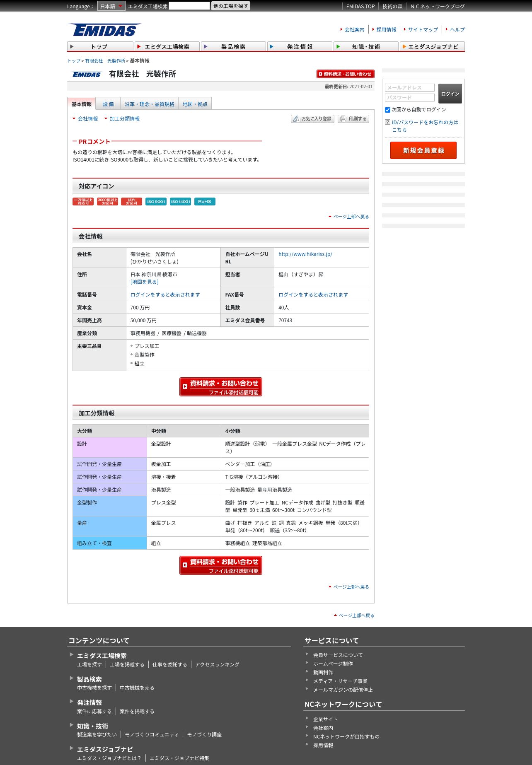Click the ISO 14001 badge
This screenshot has width=532, height=765.
pyautogui.click(x=180, y=202)
